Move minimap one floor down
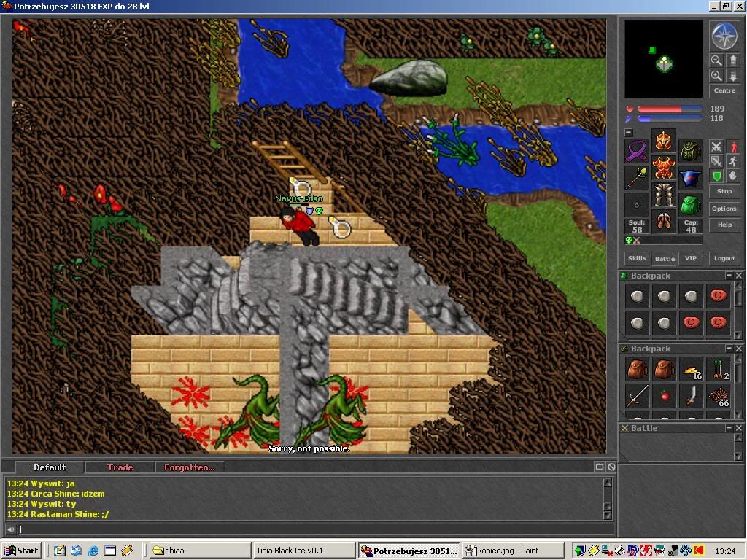The height and width of the screenshot is (560, 747). click(x=732, y=76)
